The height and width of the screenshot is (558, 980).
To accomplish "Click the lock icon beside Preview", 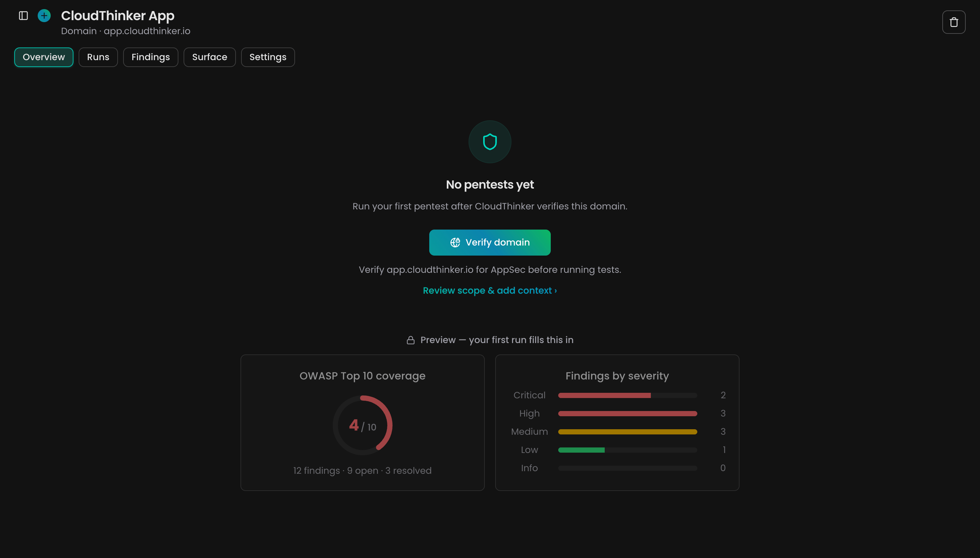I will point(410,340).
